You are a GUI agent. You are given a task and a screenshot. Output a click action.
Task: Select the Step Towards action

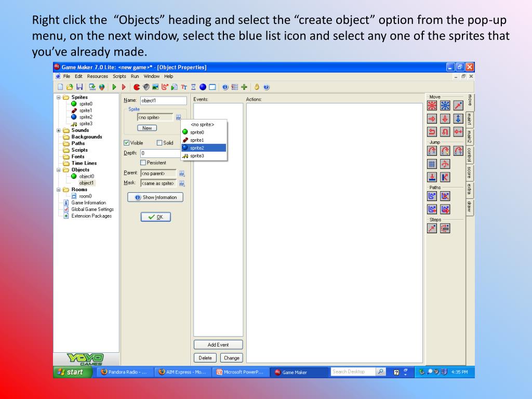432,229
